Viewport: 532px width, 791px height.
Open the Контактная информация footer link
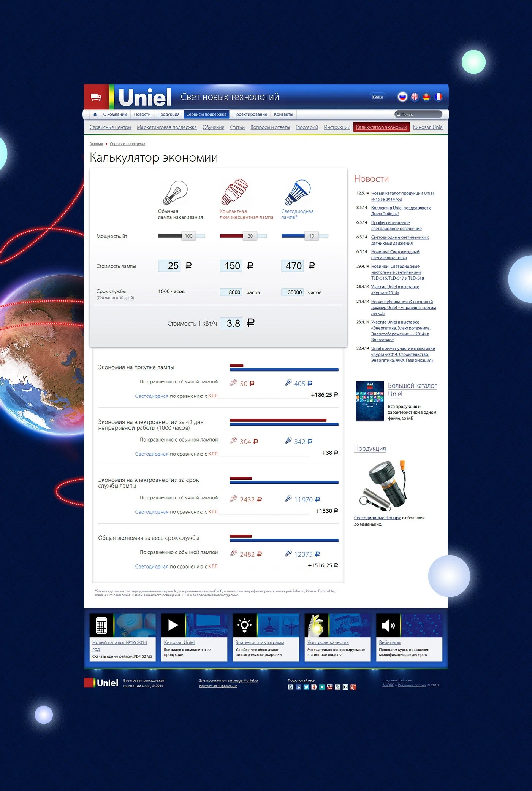tap(218, 686)
